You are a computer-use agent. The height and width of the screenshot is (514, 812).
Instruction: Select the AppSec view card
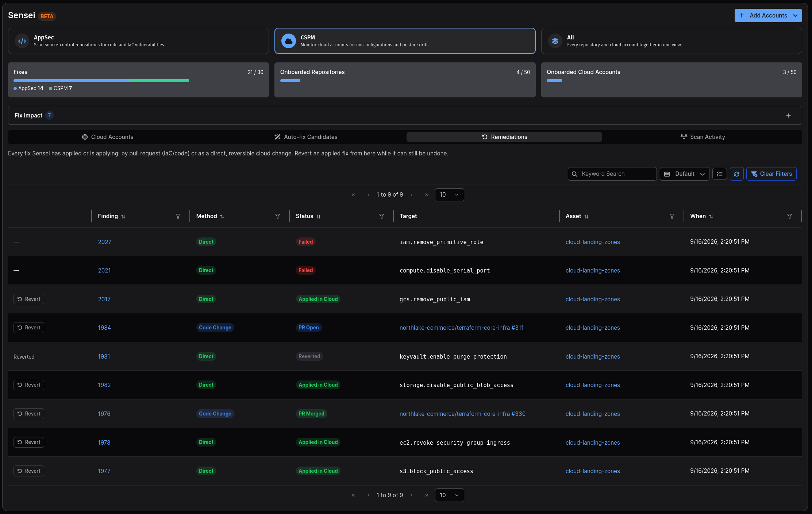click(138, 41)
